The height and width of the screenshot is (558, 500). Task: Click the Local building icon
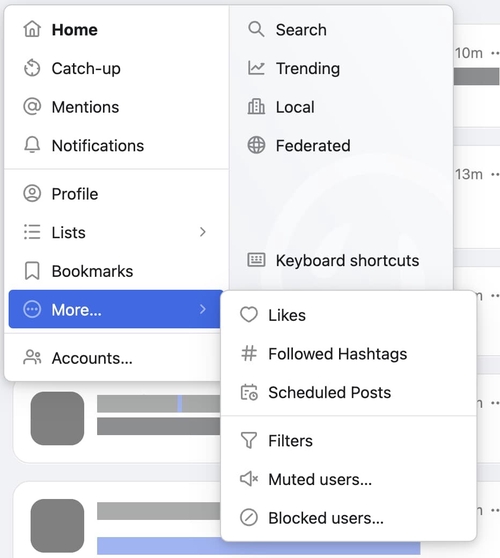256,107
